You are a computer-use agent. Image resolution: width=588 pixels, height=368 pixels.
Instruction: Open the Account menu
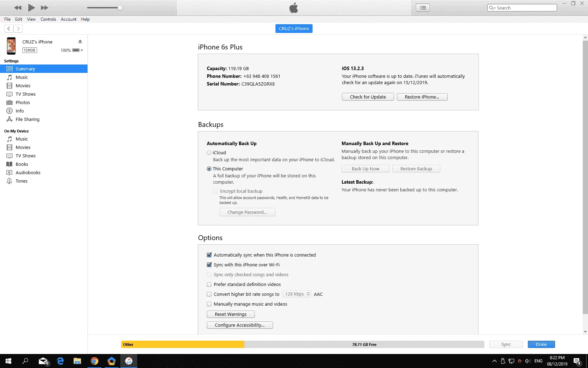(69, 19)
